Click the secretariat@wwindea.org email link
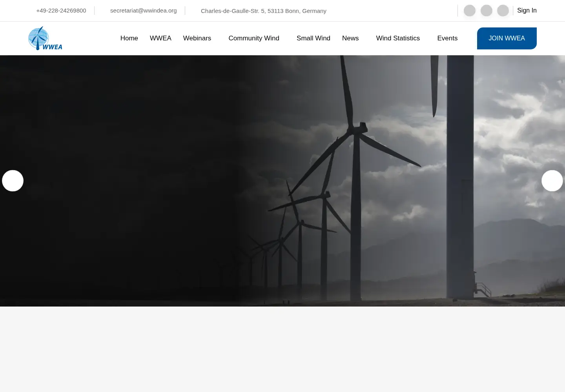 coord(144,11)
